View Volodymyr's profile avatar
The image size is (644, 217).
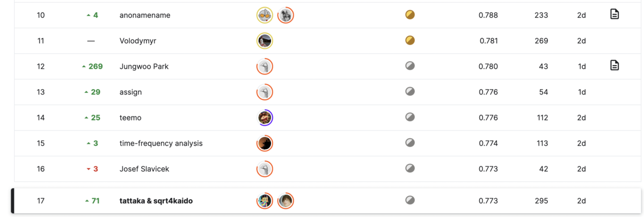265,41
